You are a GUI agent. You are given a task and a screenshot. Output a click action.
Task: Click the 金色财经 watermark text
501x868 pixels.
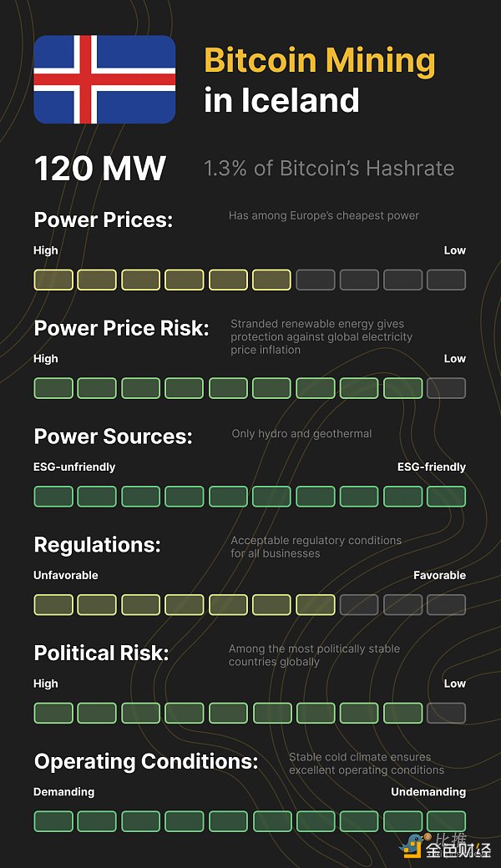(x=458, y=850)
